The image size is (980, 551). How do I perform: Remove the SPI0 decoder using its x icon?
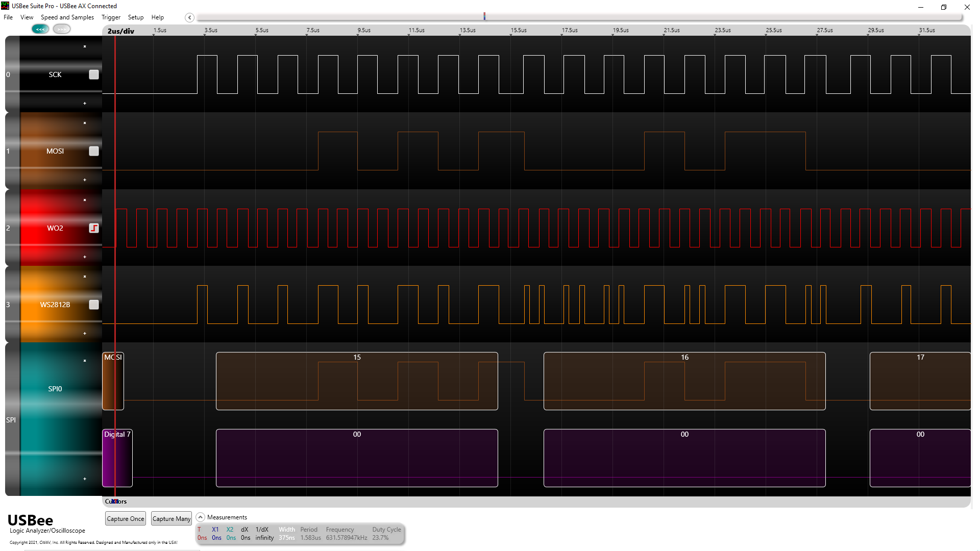point(85,361)
